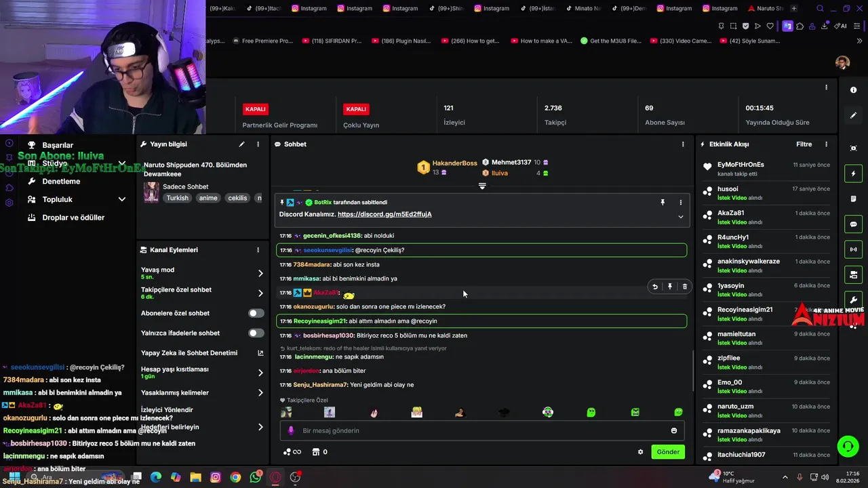The image size is (868, 488).
Task: Toggle Abonelere özel sohbet switch
Action: (256, 313)
